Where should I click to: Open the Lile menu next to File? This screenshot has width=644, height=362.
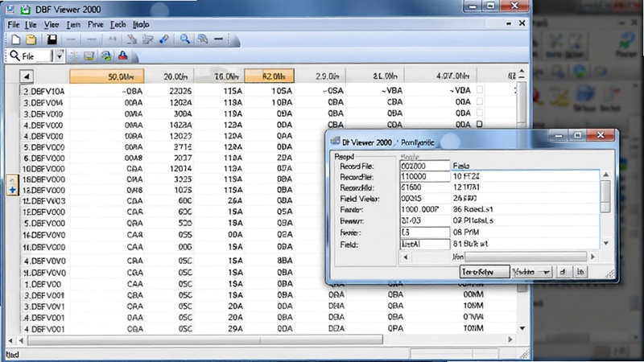tap(31, 25)
